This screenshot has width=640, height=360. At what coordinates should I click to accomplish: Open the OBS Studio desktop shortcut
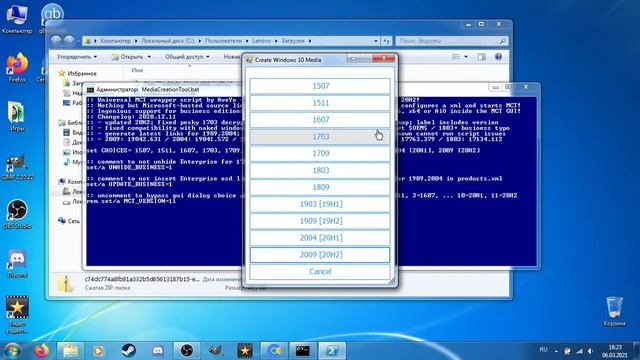pos(17,214)
